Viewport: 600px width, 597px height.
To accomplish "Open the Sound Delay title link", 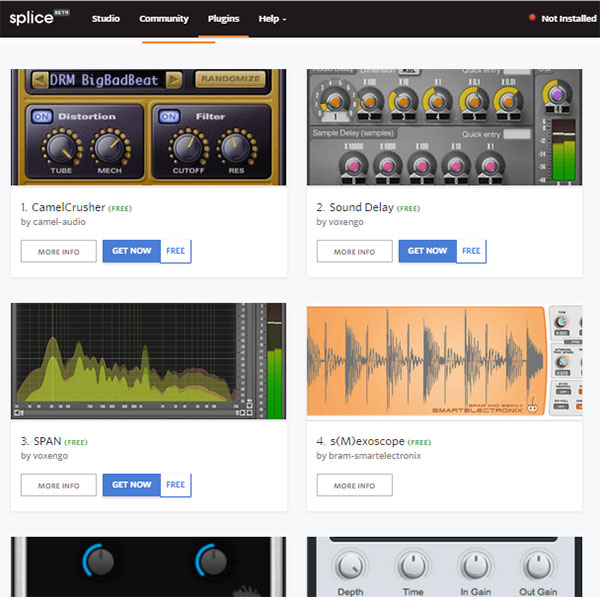I will (x=362, y=207).
